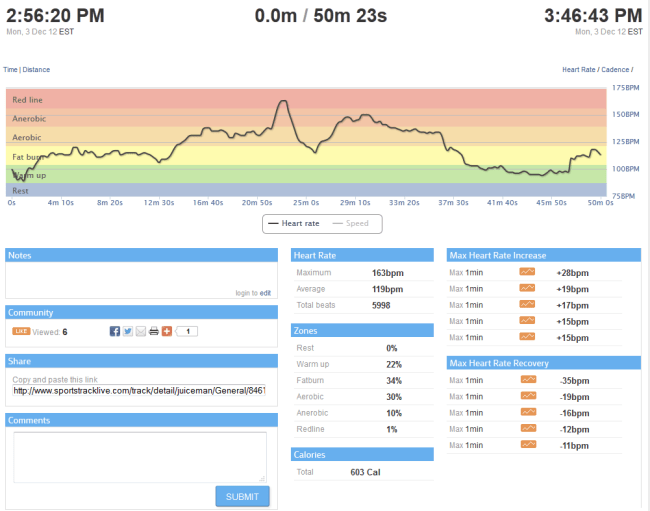
Task: Click the login link in Notes
Action: click(x=246, y=293)
